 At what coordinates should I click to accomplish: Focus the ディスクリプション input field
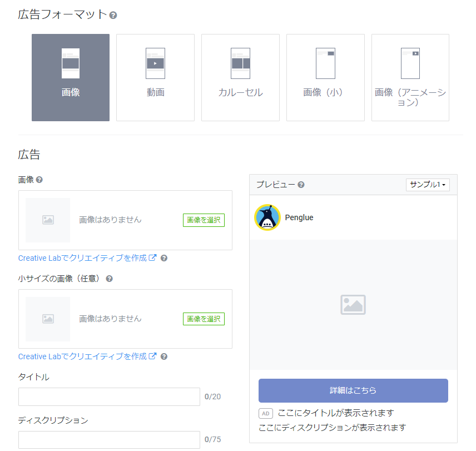pos(110,440)
